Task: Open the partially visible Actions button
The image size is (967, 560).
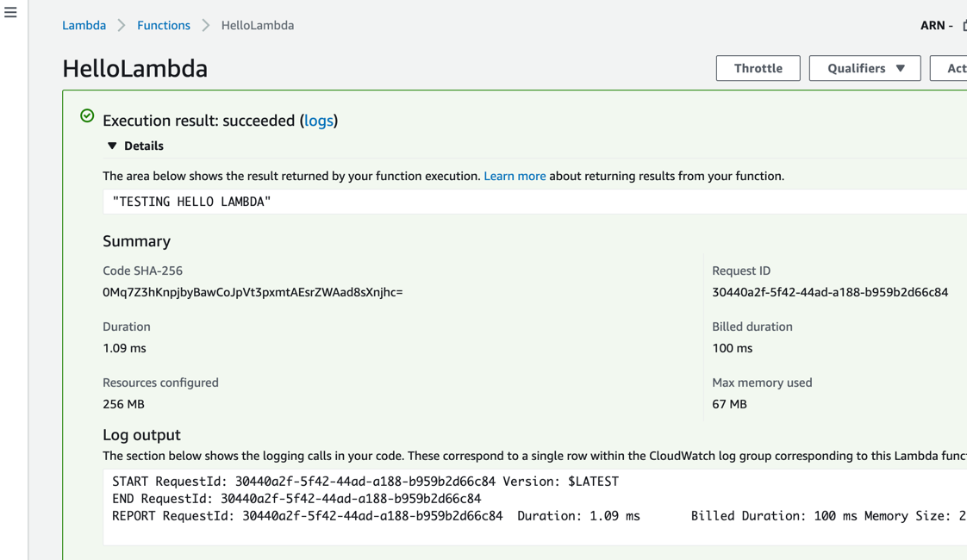Action: (x=949, y=68)
